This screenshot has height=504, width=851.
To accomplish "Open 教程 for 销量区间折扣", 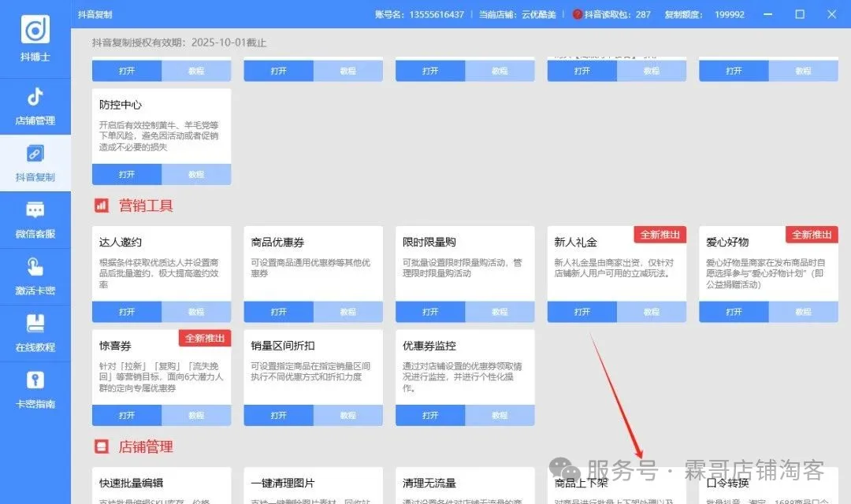I will [347, 415].
